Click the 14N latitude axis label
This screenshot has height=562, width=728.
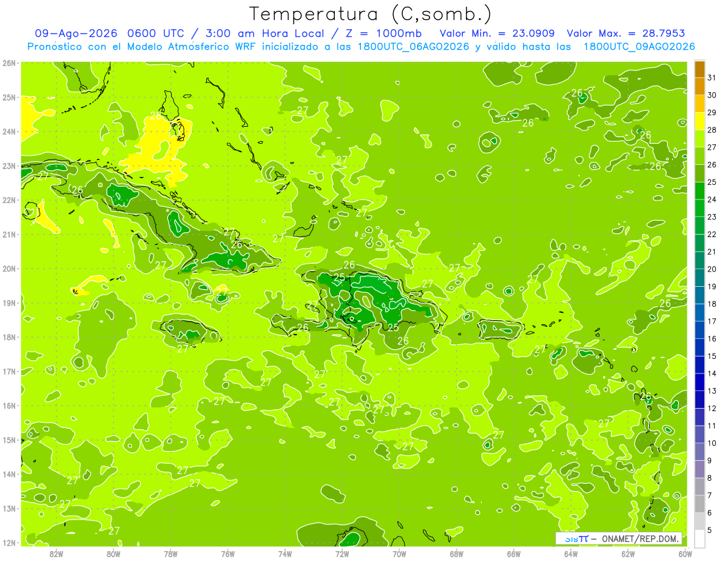coord(9,474)
